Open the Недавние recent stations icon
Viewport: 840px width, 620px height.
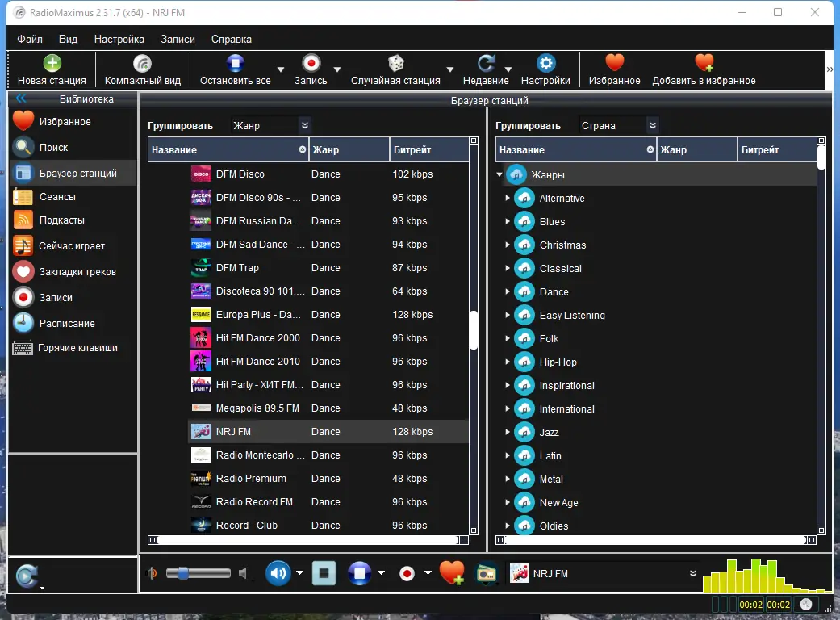point(486,63)
